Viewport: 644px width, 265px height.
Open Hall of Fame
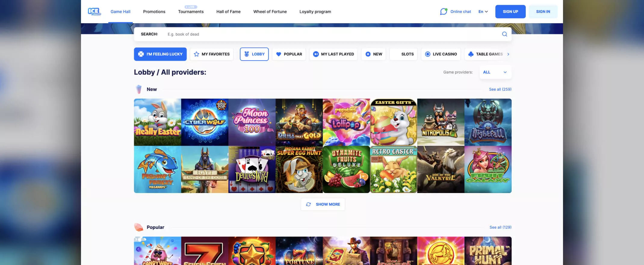pos(228,11)
